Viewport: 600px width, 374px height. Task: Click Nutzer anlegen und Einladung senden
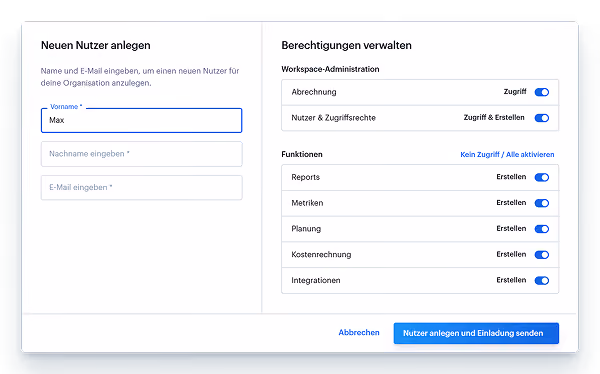pyautogui.click(x=476, y=333)
